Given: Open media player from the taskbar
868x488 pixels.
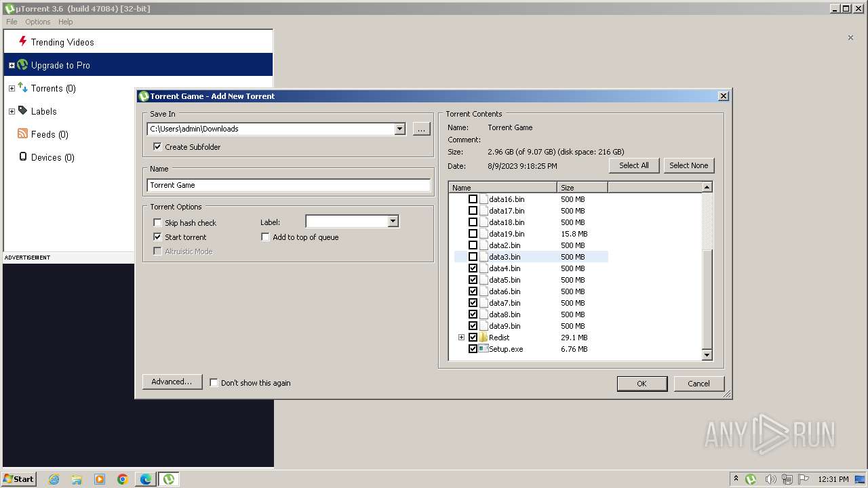Looking at the screenshot, I should (100, 479).
